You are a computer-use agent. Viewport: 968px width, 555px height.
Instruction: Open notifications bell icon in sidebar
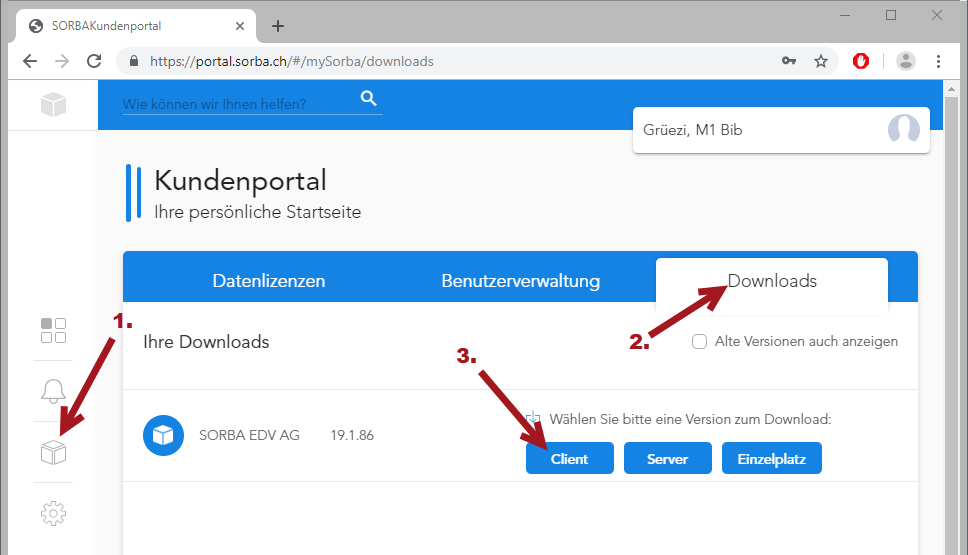pos(54,391)
